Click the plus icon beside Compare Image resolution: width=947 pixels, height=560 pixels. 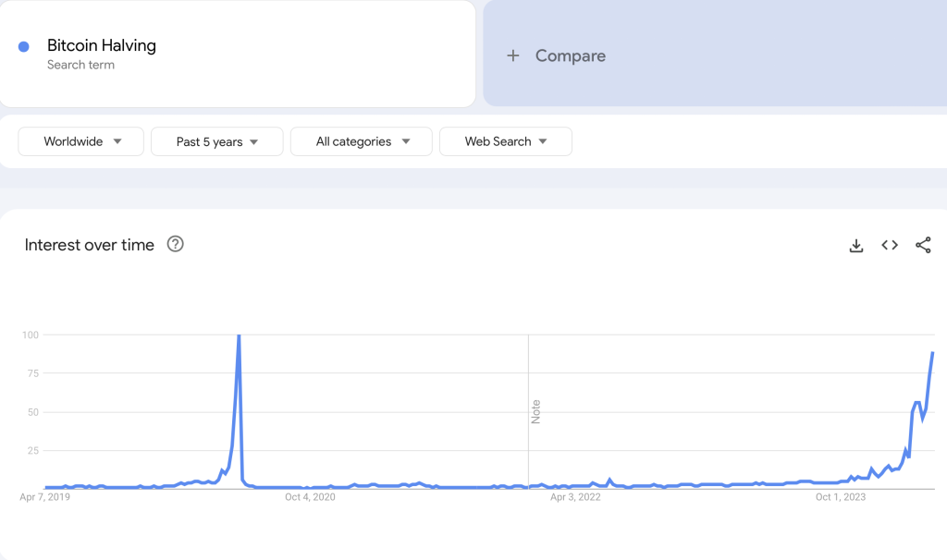[x=513, y=55]
